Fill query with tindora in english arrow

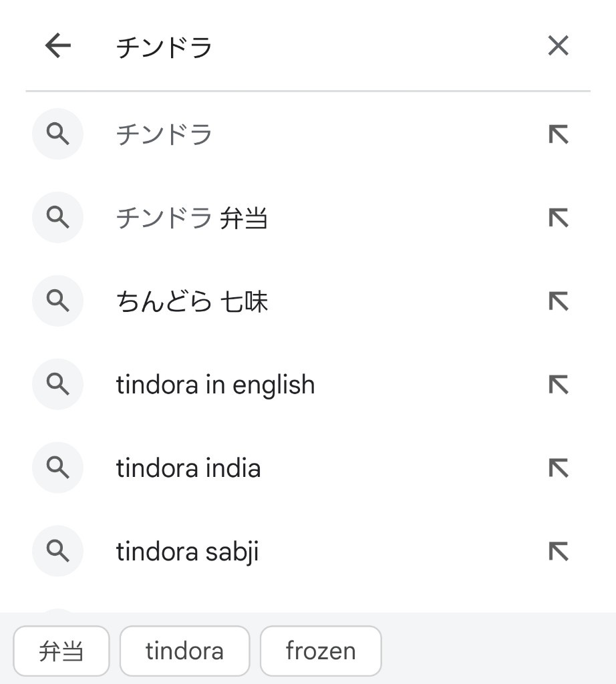click(558, 384)
